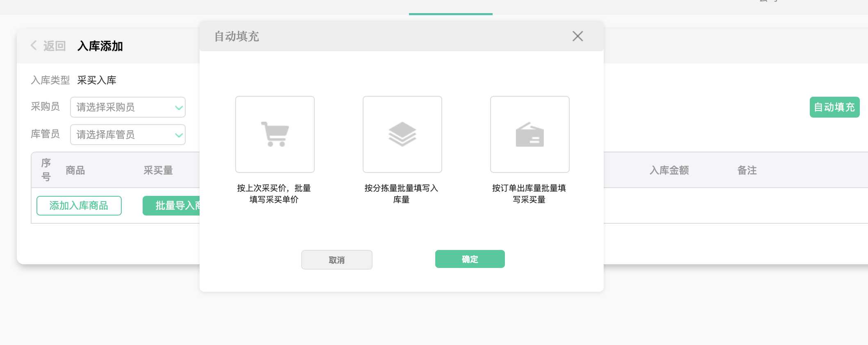Viewport: 868px width, 345px height.
Task: Click the 入库金额 column header
Action: tap(669, 170)
